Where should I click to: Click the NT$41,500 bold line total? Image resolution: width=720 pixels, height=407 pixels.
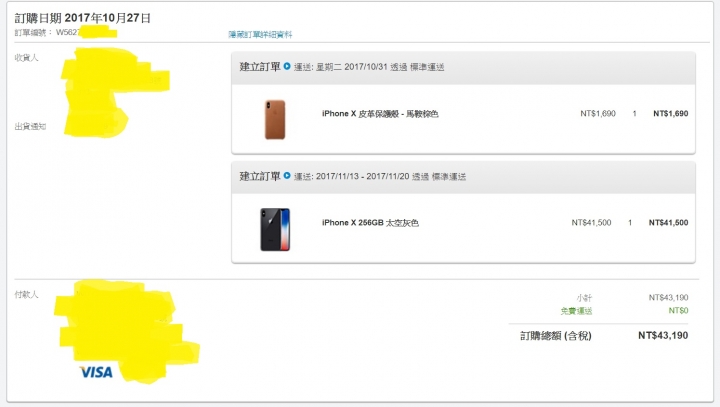pos(668,223)
